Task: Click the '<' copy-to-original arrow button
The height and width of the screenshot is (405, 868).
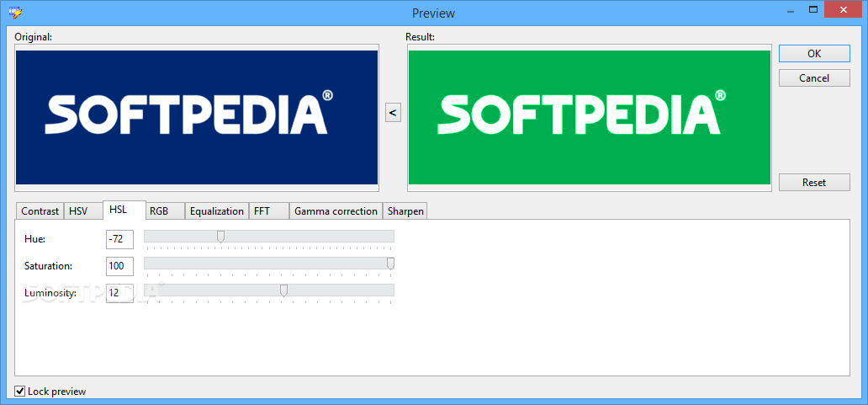Action: pyautogui.click(x=393, y=113)
